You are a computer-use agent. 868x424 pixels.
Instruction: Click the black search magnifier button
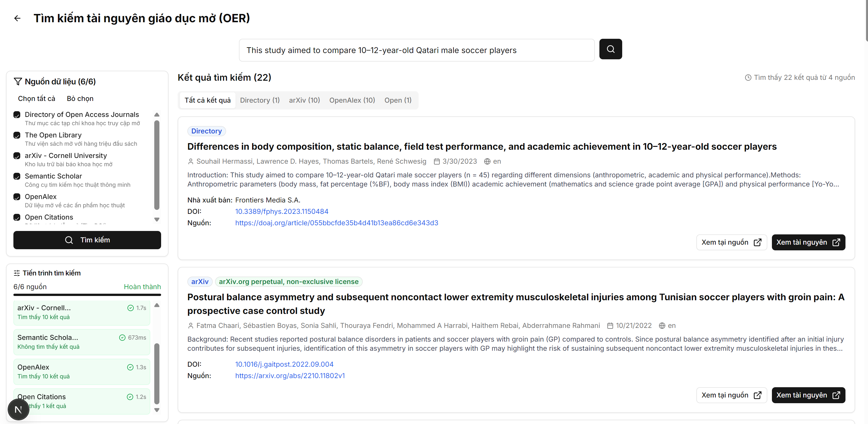(x=610, y=49)
